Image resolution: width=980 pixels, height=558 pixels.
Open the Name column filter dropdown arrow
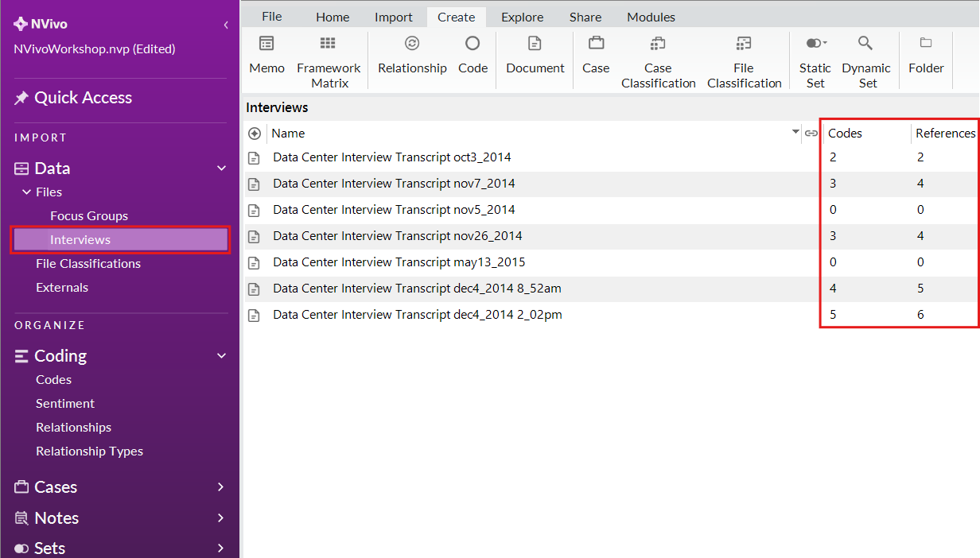point(795,132)
